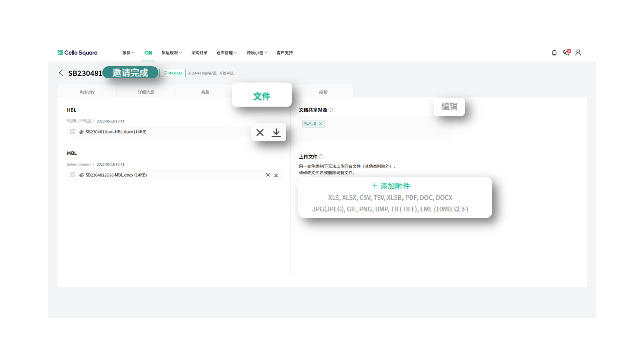Screen dimensions: 644x362
Task: Click the 编辑 link for sharing targets
Action: click(449, 107)
